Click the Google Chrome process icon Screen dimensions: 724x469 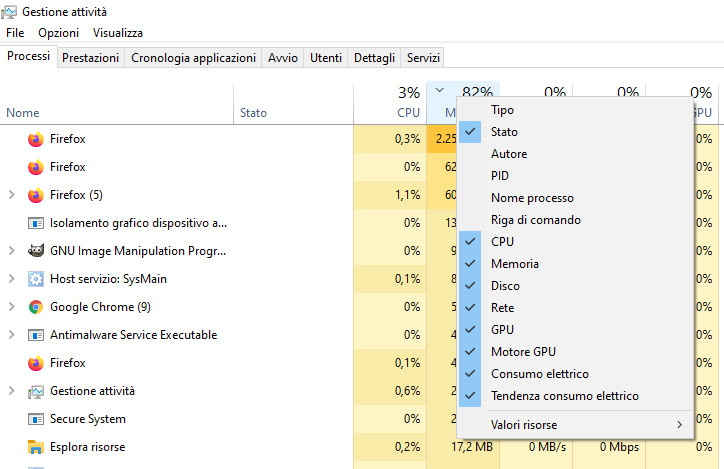[x=36, y=307]
